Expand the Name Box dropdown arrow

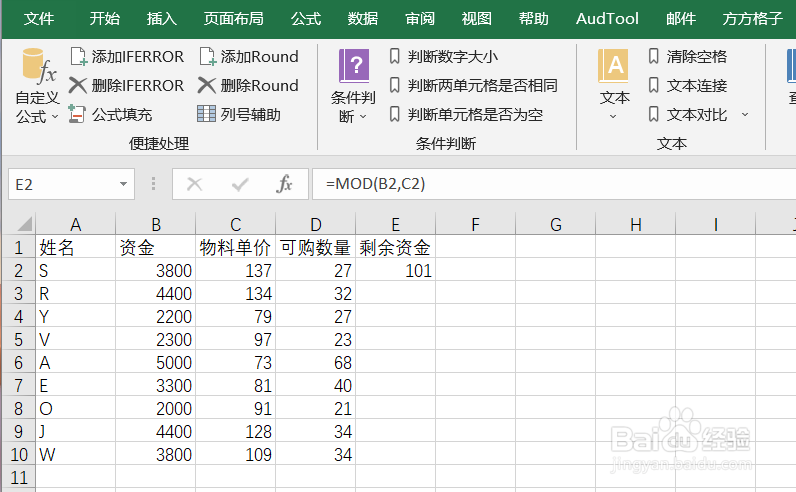[x=123, y=184]
